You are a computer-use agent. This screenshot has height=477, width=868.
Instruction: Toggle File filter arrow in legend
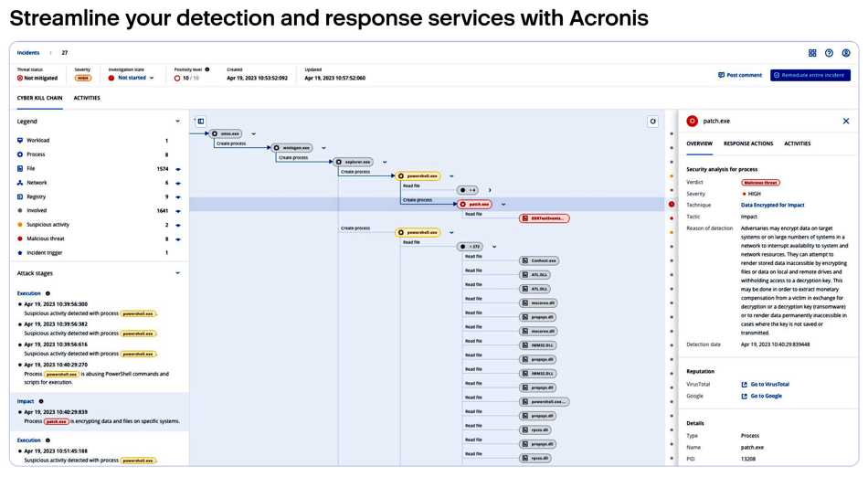178,169
